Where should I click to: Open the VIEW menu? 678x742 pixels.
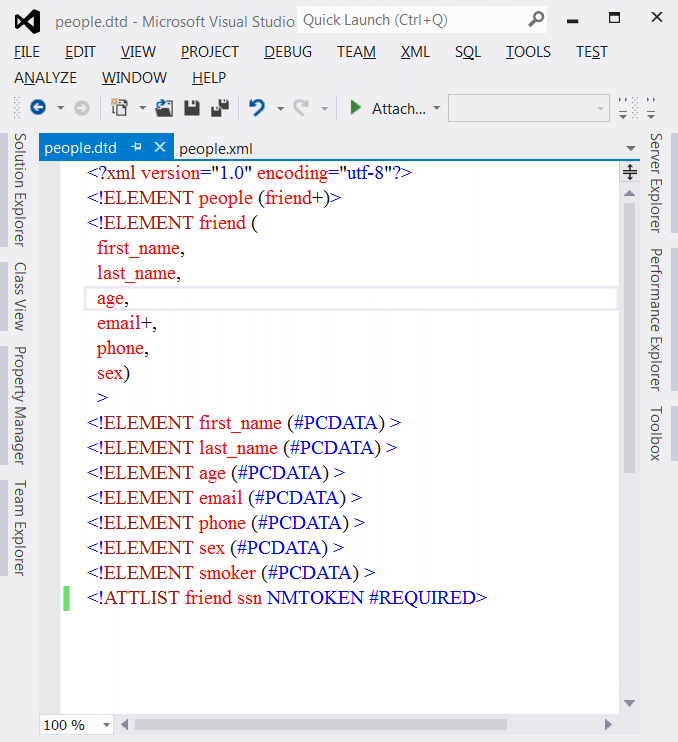click(x=138, y=52)
